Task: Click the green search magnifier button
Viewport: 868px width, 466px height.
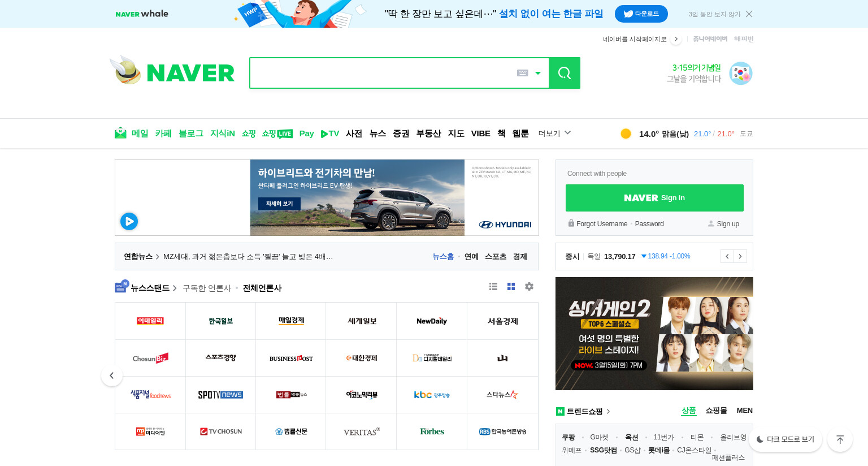Action: coord(564,73)
